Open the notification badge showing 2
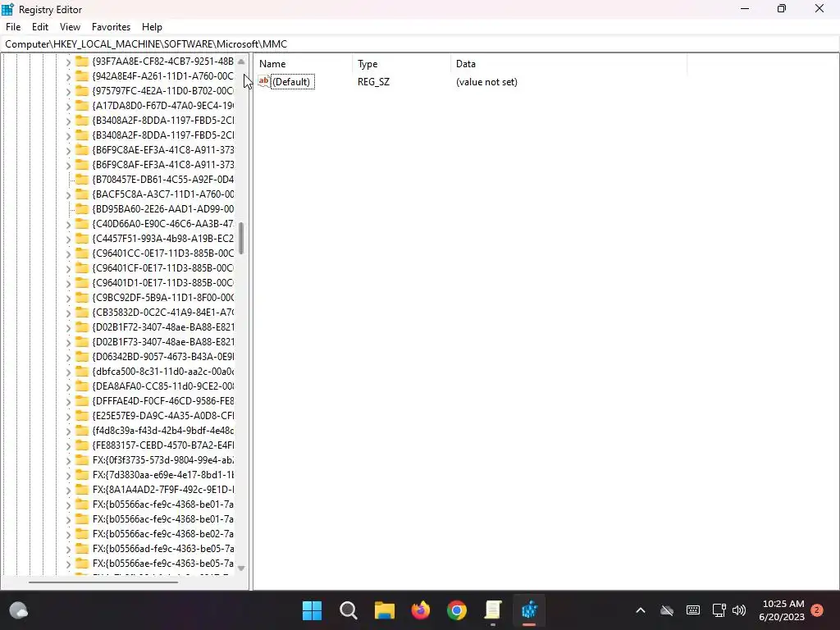This screenshot has height=630, width=840. tap(817, 610)
